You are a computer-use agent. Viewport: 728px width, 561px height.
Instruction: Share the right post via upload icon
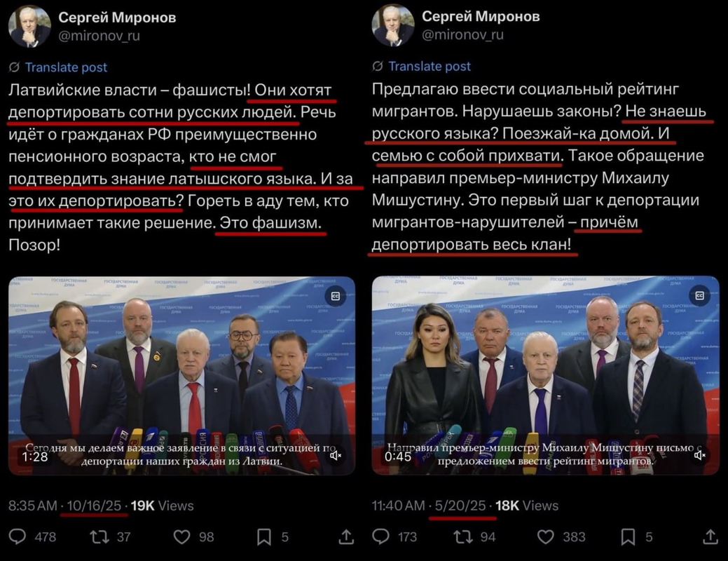[710, 537]
